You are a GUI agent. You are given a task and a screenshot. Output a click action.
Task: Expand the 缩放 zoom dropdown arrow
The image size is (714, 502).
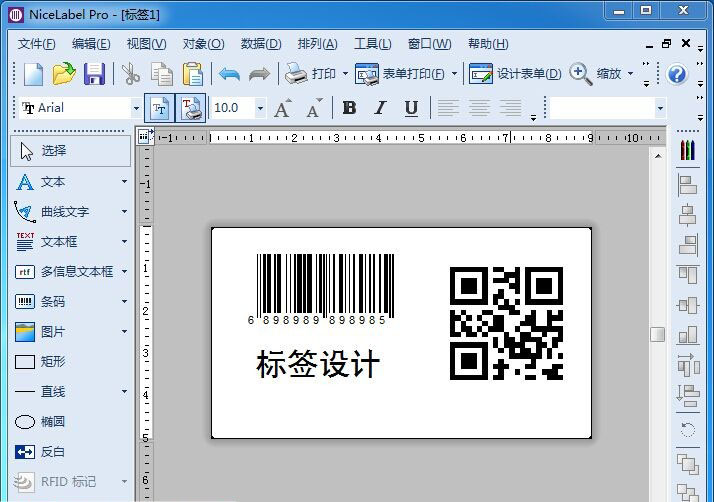coord(630,73)
